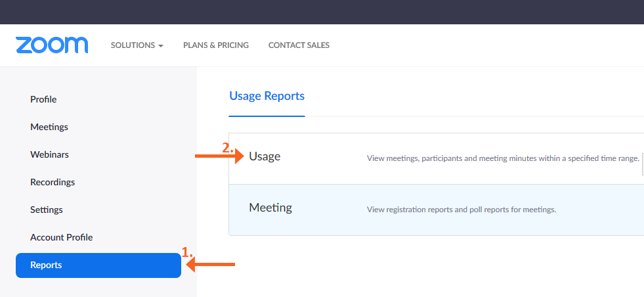Open the Webinars section
The height and width of the screenshot is (297, 644).
(x=49, y=154)
